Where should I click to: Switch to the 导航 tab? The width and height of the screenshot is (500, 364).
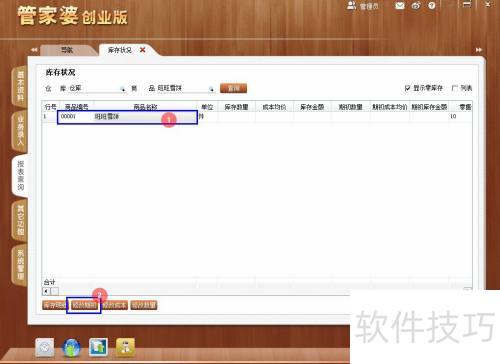pos(67,50)
